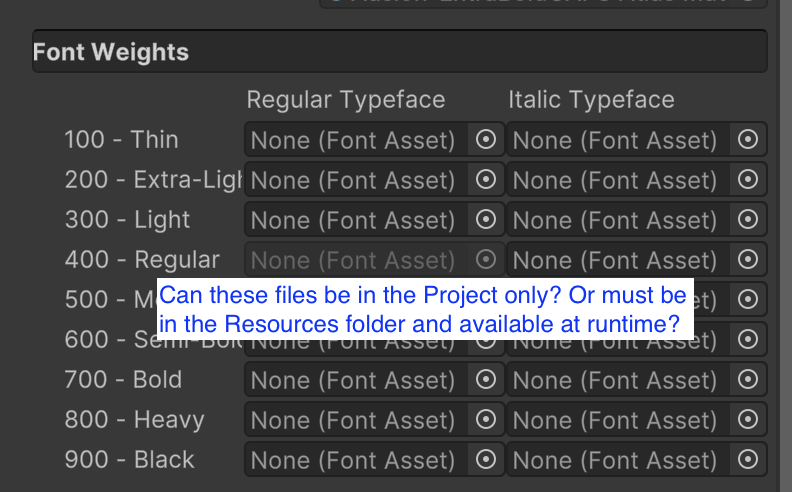This screenshot has width=792, height=492.
Task: Open object picker for 100 Thin italic typeface
Action: click(748, 140)
